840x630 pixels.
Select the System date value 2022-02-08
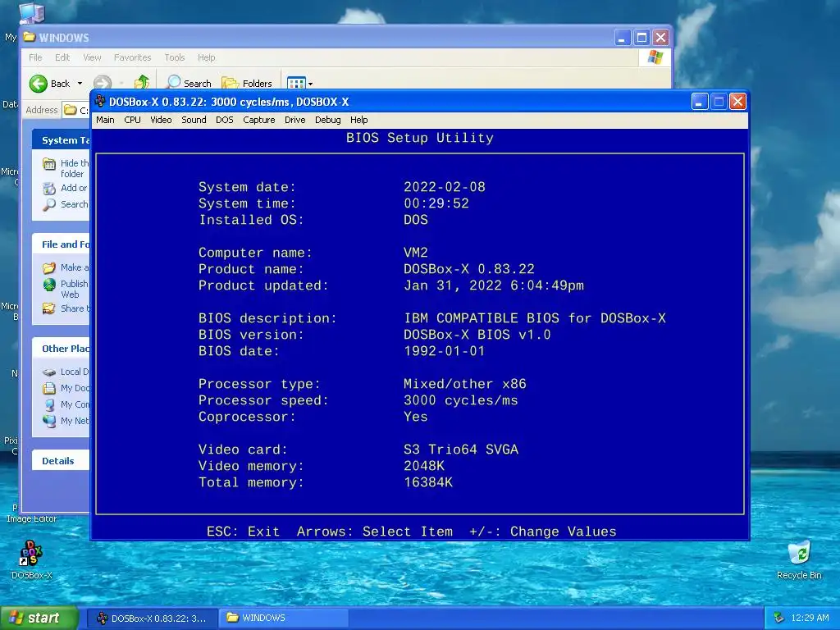[444, 187]
